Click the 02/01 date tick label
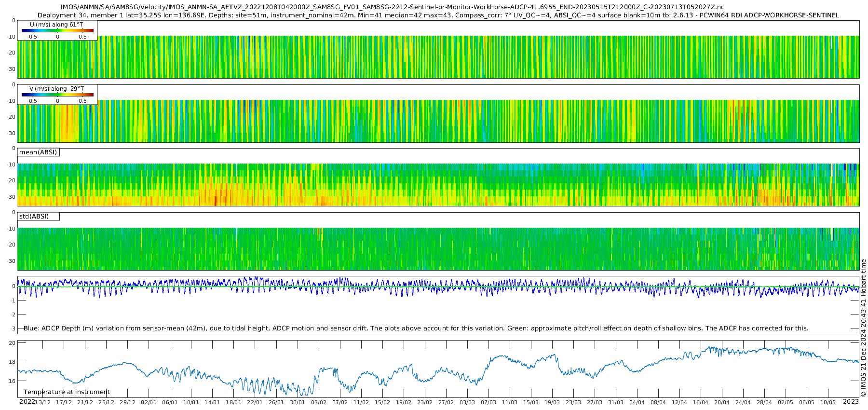This screenshot has width=868, height=410. 149,403
